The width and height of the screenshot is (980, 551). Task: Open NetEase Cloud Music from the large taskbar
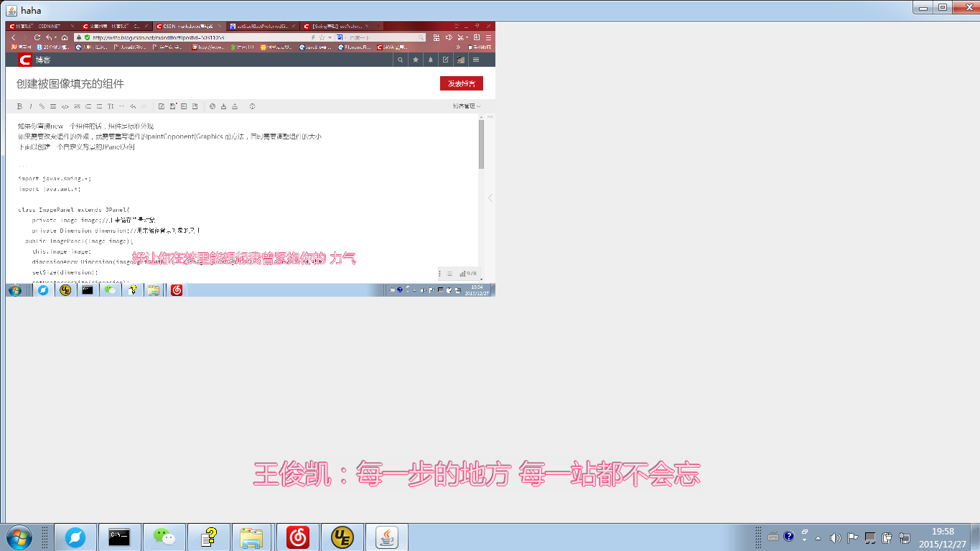[297, 537]
